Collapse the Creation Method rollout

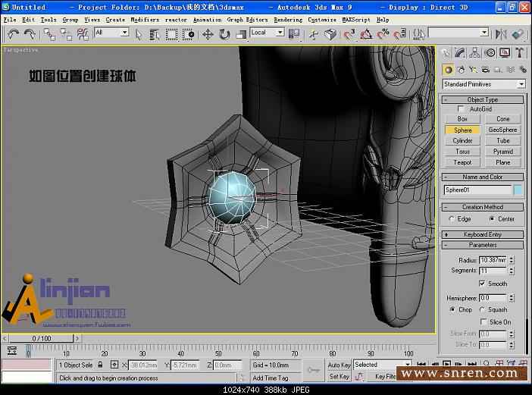pyautogui.click(x=483, y=207)
